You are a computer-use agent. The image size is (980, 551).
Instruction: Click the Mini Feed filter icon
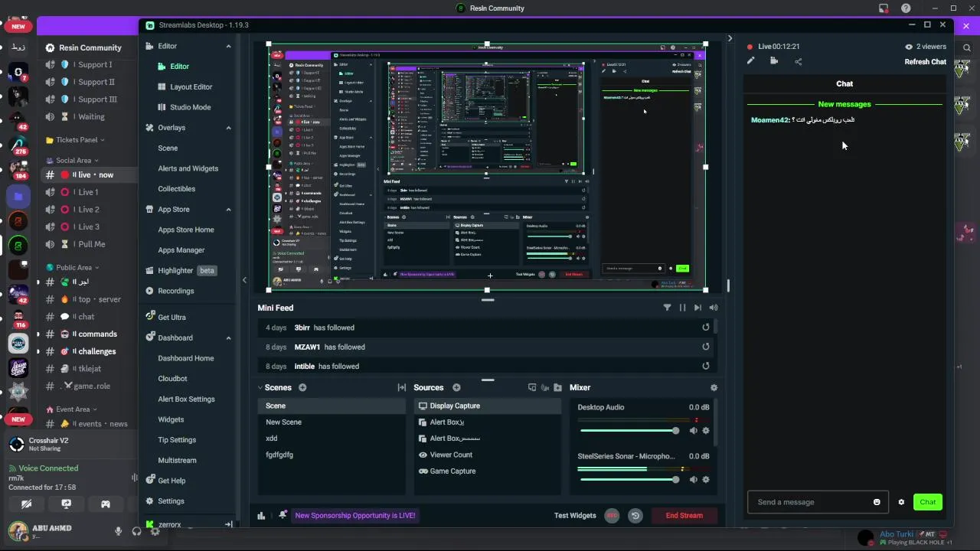(667, 308)
